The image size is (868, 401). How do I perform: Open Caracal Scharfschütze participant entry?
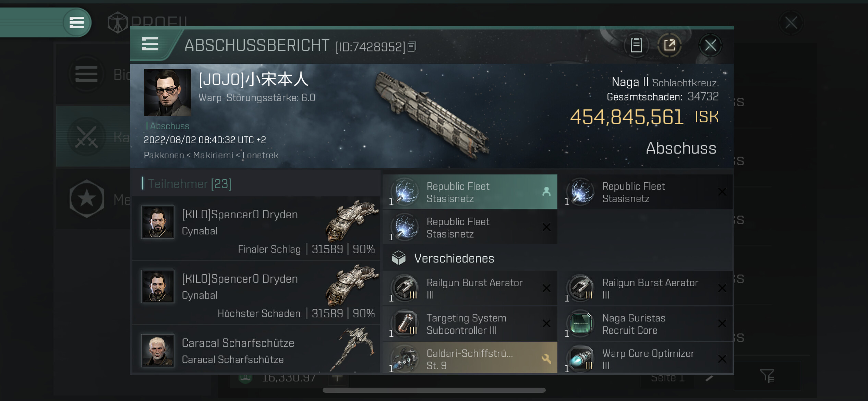pos(256,350)
